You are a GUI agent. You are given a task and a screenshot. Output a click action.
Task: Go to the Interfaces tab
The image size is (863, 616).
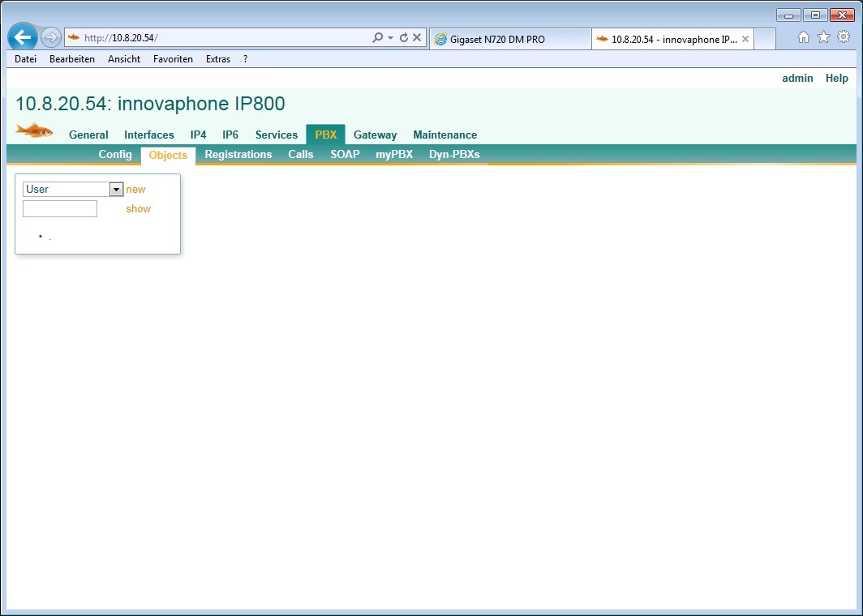(x=149, y=135)
